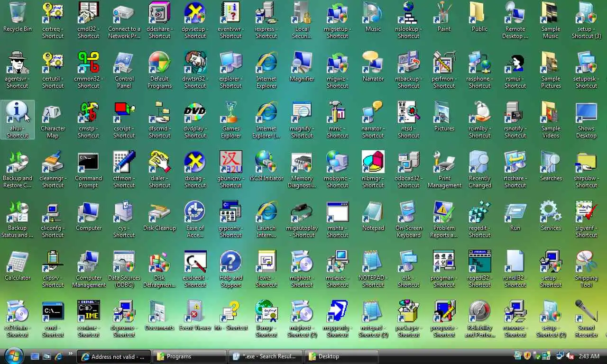Select the gbunicnv shortcut icon
Image resolution: width=607 pixels, height=364 pixels.
pyautogui.click(x=231, y=170)
